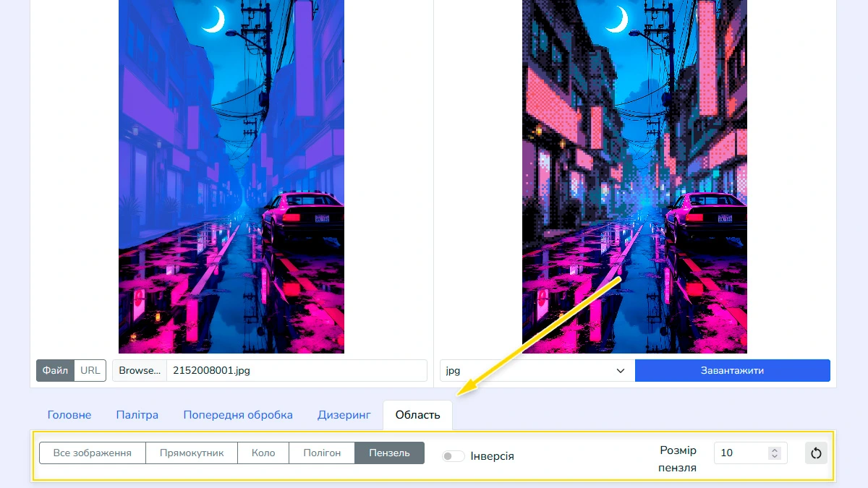
Task: Click the Browse... file button
Action: click(140, 370)
